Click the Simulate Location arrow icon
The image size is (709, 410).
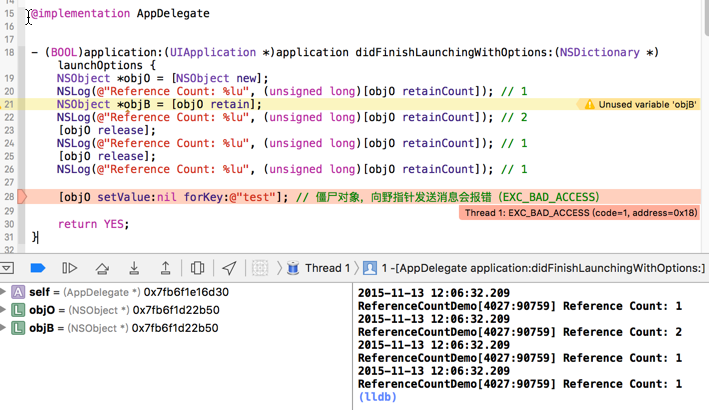click(x=229, y=268)
